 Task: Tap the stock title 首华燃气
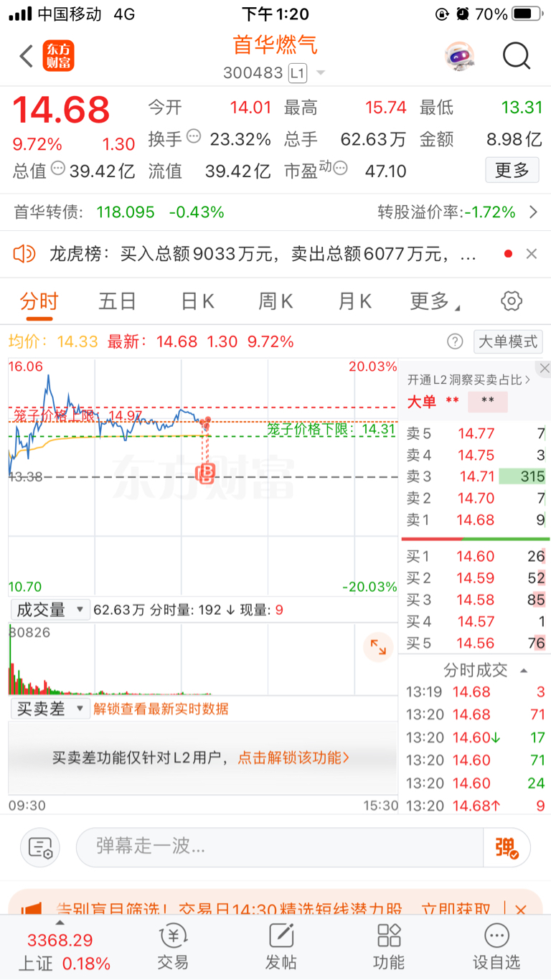(275, 45)
